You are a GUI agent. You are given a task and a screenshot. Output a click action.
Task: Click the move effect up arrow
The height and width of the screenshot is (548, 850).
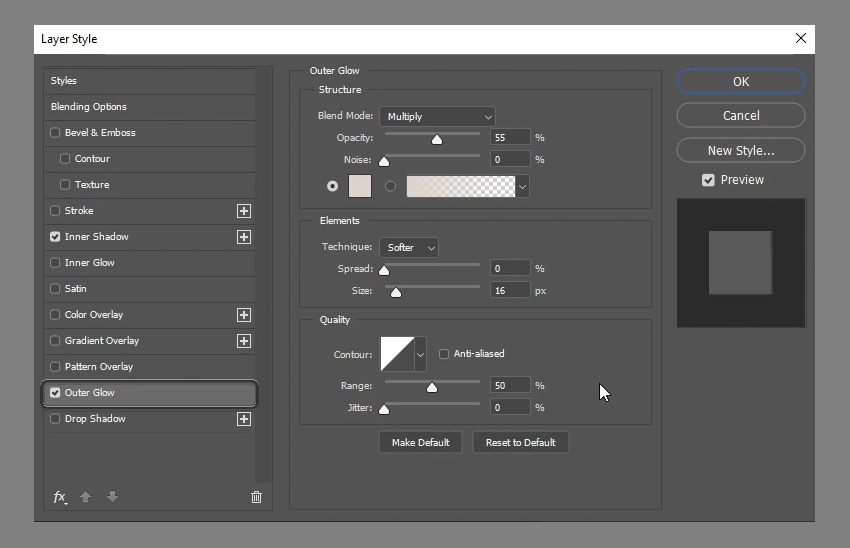click(86, 497)
